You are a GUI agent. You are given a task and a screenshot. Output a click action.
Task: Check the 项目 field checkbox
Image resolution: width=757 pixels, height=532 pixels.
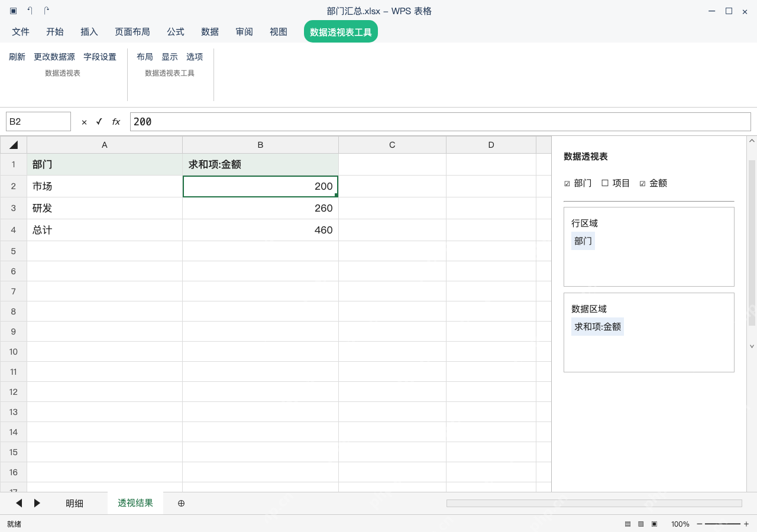point(605,183)
